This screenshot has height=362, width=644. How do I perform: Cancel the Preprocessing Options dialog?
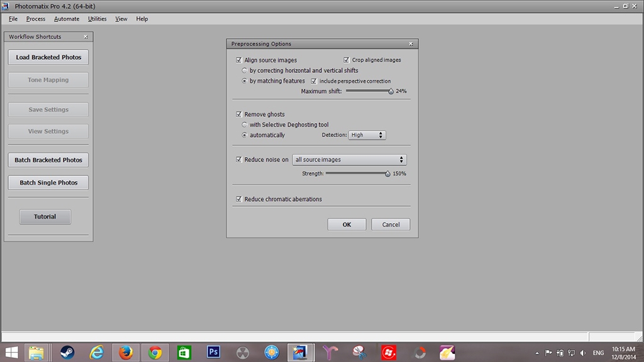pyautogui.click(x=391, y=224)
